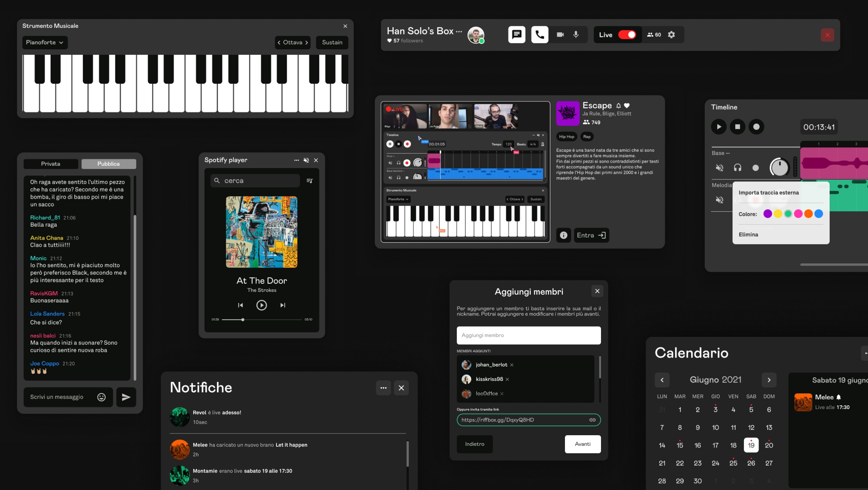Shift the Ottava up one octave
This screenshot has width=868, height=490.
[x=306, y=43]
